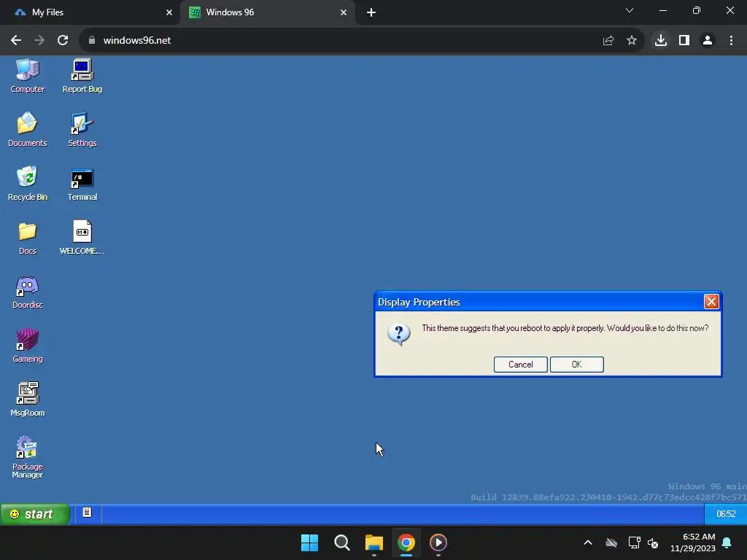
Task: Open Chrome three-dot menu
Action: pyautogui.click(x=731, y=41)
